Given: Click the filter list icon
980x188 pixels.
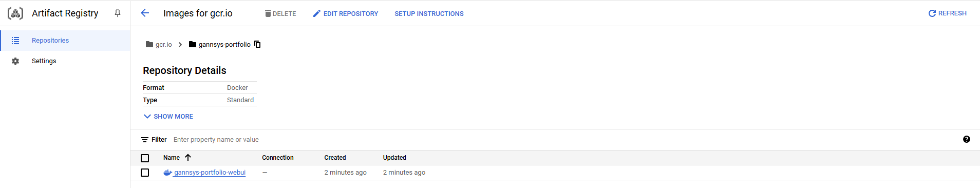Looking at the screenshot, I should 145,140.
